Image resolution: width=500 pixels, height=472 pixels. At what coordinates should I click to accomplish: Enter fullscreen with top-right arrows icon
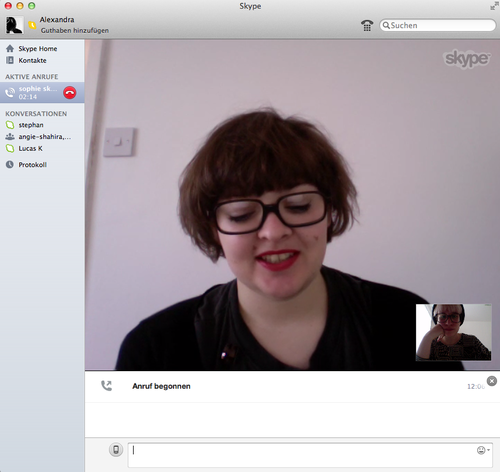point(494,6)
